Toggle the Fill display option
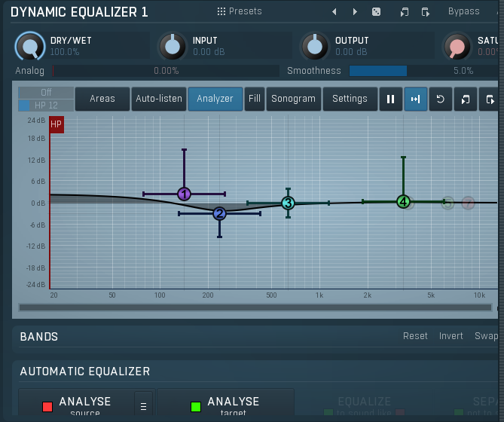 (x=255, y=99)
